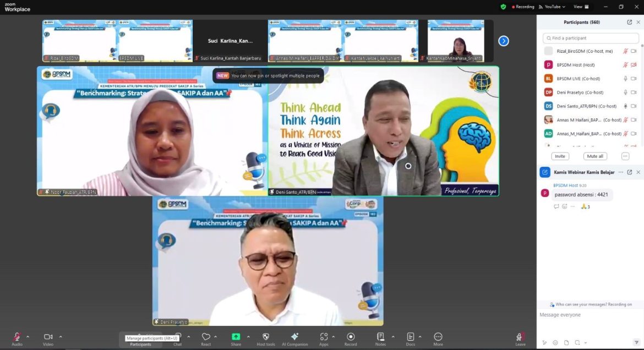This screenshot has width=644, height=350.
Task: Open Host tools shield button
Action: pyautogui.click(x=266, y=339)
